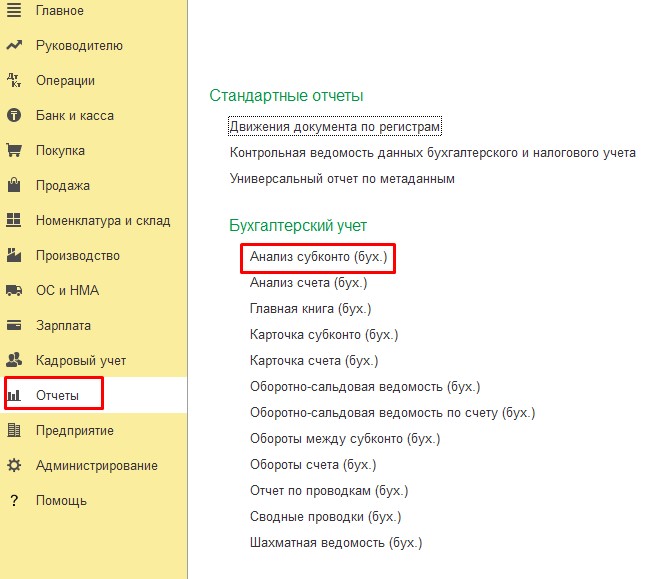The image size is (668, 579).
Task: Open Обороты счета (бух.) report
Action: [313, 464]
